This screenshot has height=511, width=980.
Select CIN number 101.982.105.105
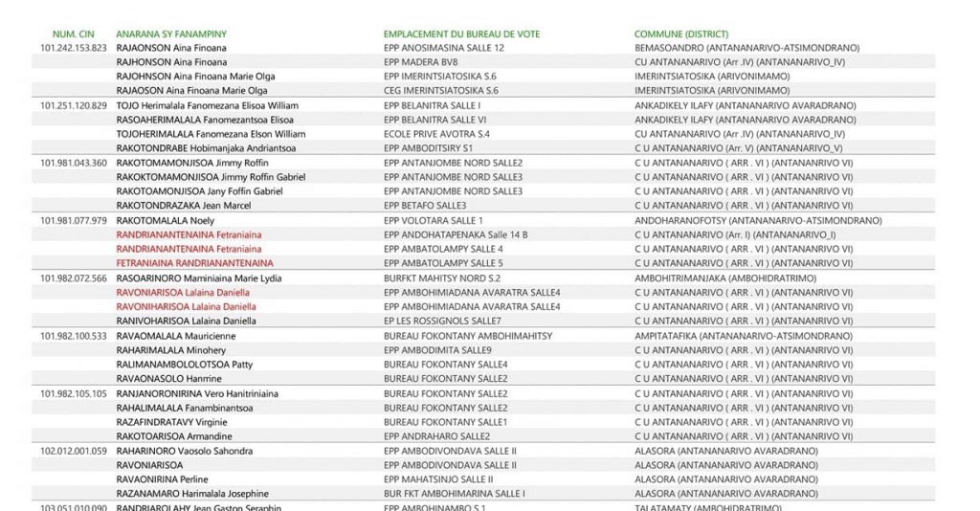tap(74, 393)
